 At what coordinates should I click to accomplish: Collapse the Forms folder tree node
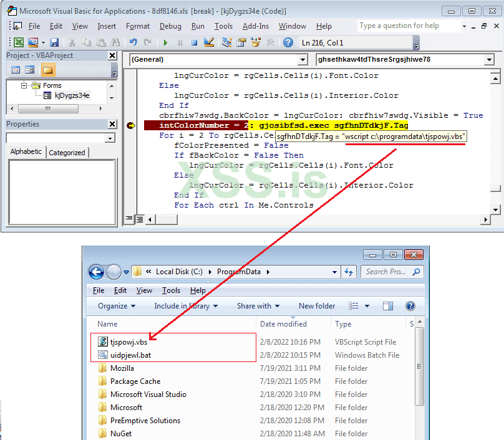coord(25,85)
